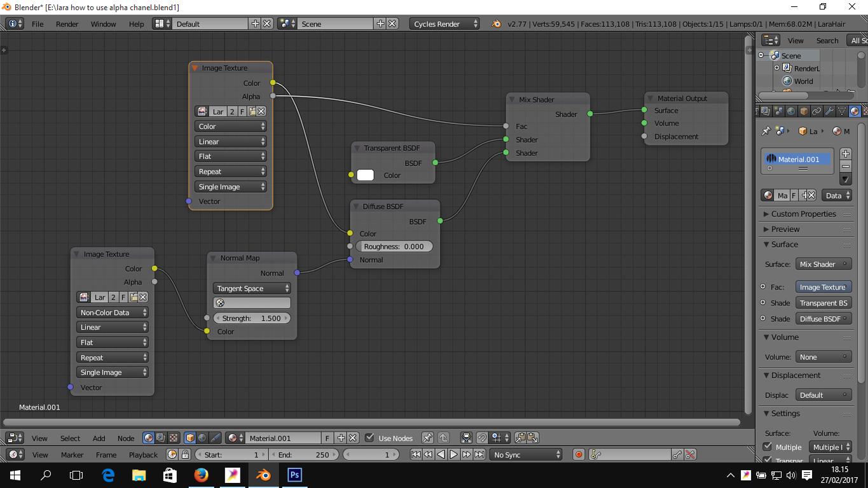This screenshot has height=488, width=868.
Task: Click the Transparent BSDF white color swatch
Action: pyautogui.click(x=365, y=175)
